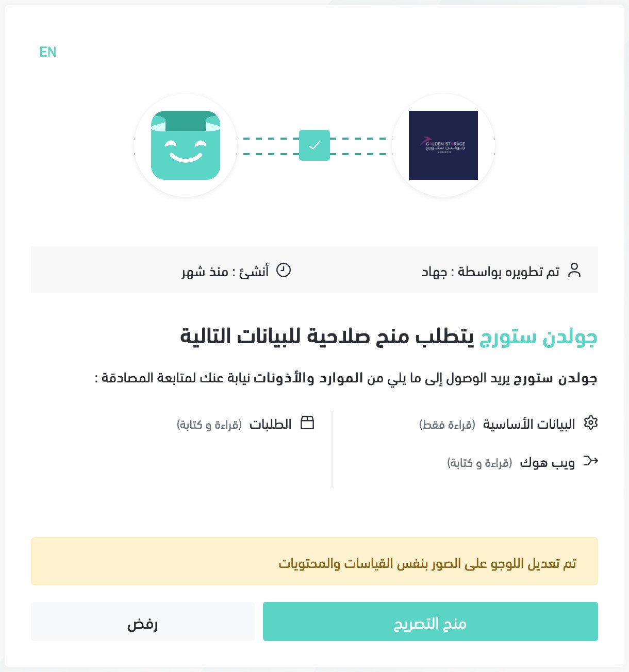Viewport: 629px width, 672px height.
Task: Click the gear icon for basic data
Action: 591,423
